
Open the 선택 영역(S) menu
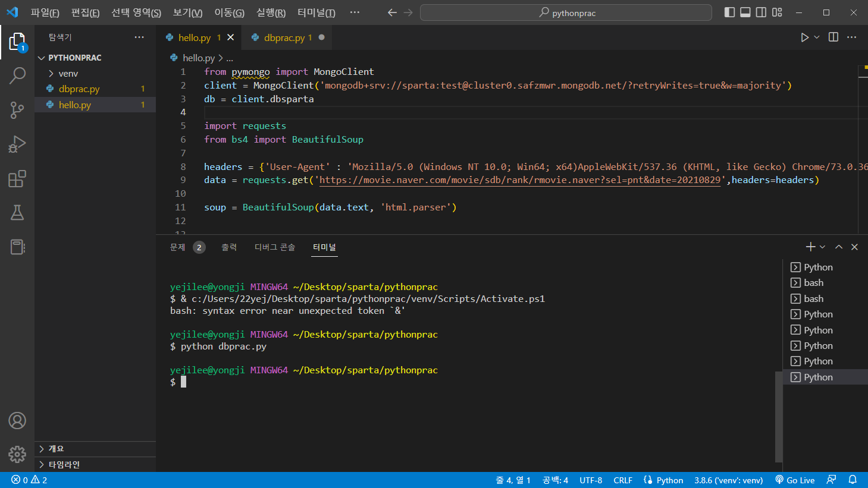(136, 12)
